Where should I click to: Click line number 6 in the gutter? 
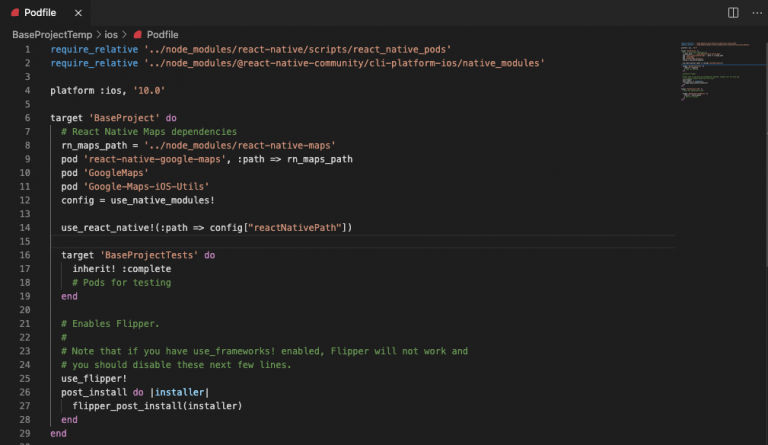(x=27, y=118)
